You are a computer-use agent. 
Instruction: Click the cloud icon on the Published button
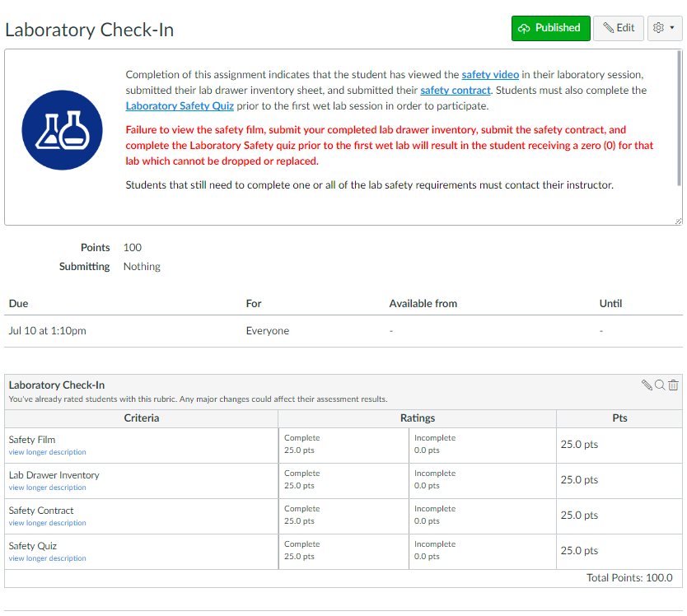point(525,27)
